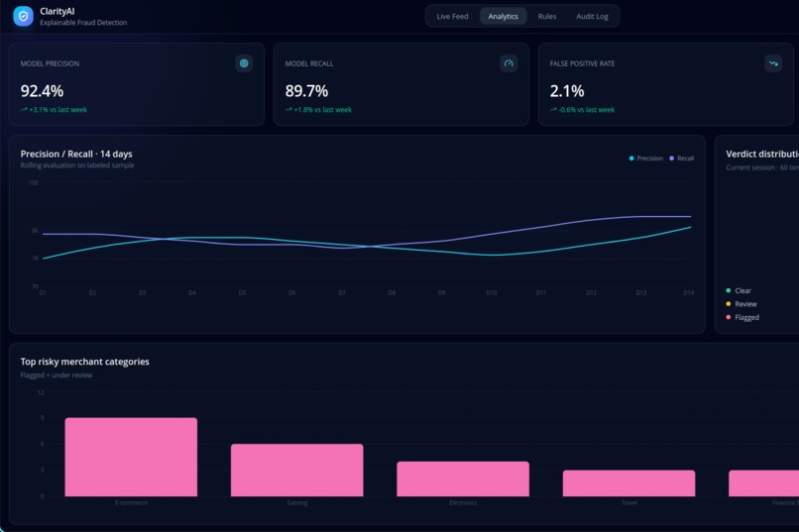Click the 92.4% precision value

coord(42,91)
